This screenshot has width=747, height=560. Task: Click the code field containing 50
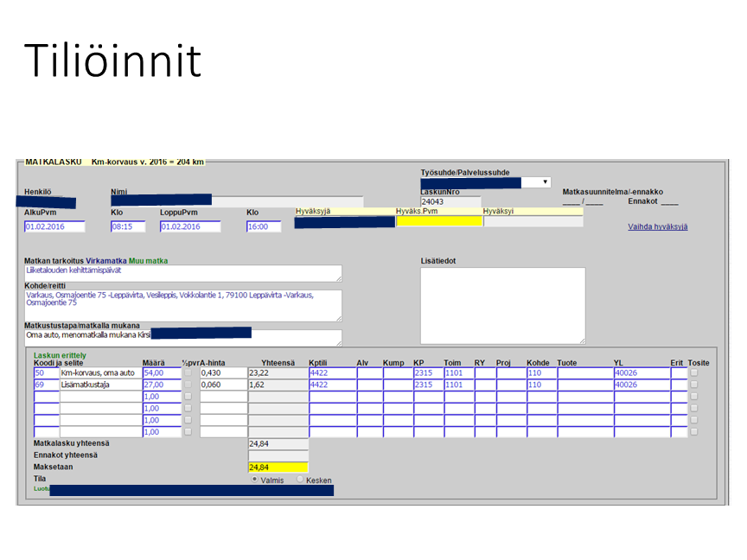tap(46, 372)
